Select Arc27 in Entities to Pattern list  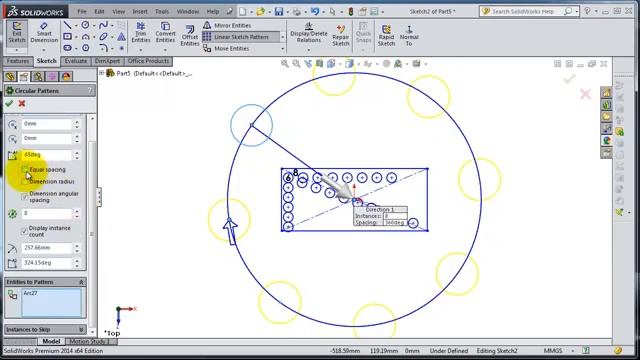click(x=31, y=293)
